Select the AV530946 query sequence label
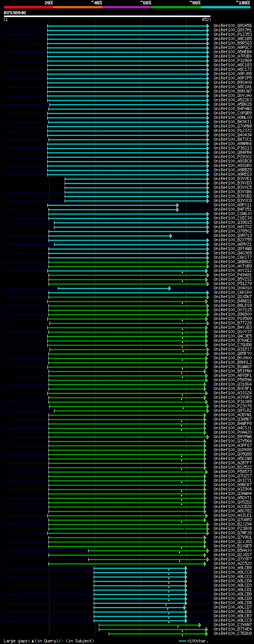 (15, 13)
